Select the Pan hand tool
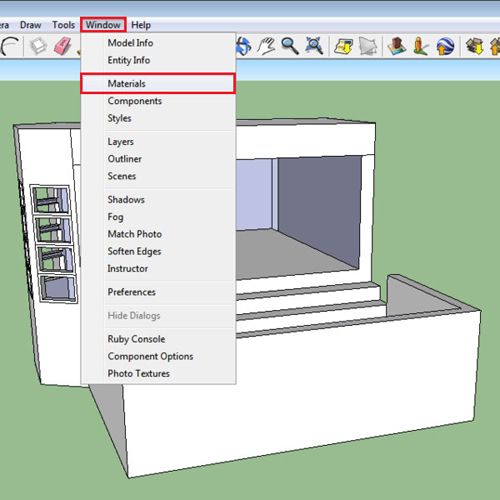Screen dimensions: 500x500 point(266,46)
